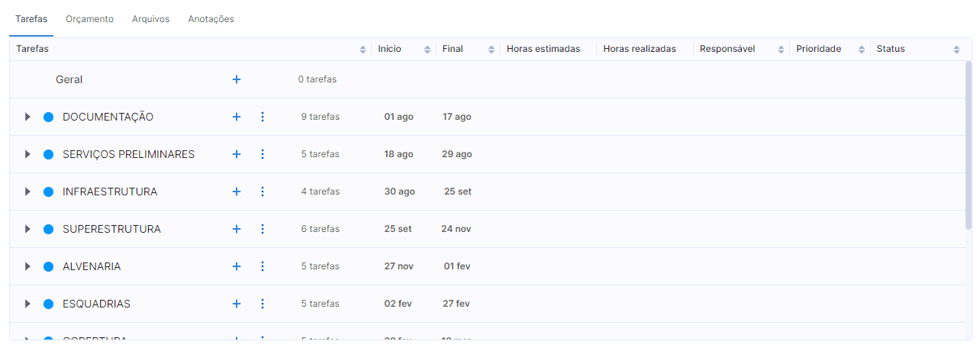Screen dimensions: 980x351
Task: Open more options for SUPERESTRUTURA
Action: coord(263,229)
